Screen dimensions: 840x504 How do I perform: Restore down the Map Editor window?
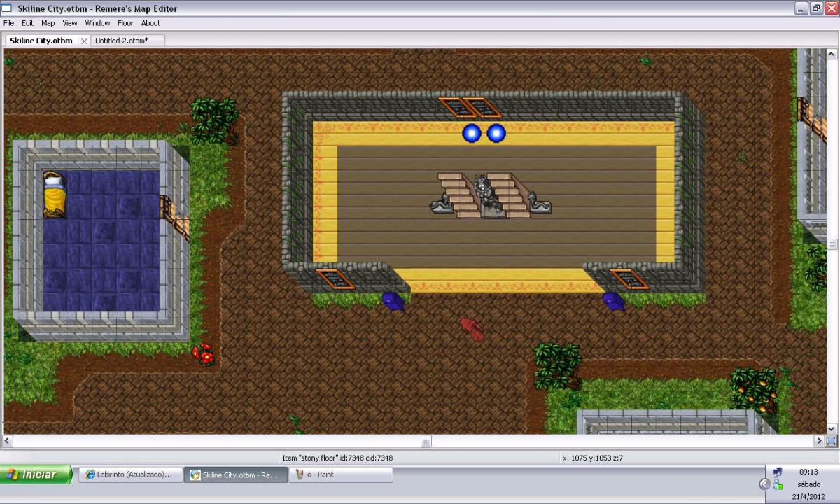[x=816, y=8]
